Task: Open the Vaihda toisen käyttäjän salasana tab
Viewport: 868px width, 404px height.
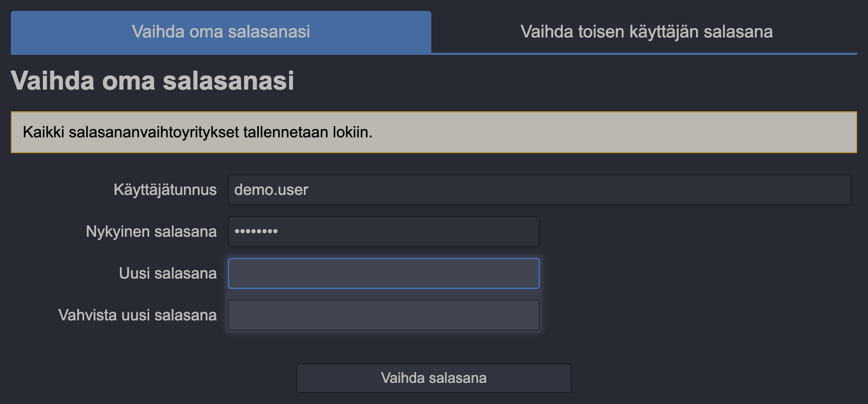Action: click(646, 31)
